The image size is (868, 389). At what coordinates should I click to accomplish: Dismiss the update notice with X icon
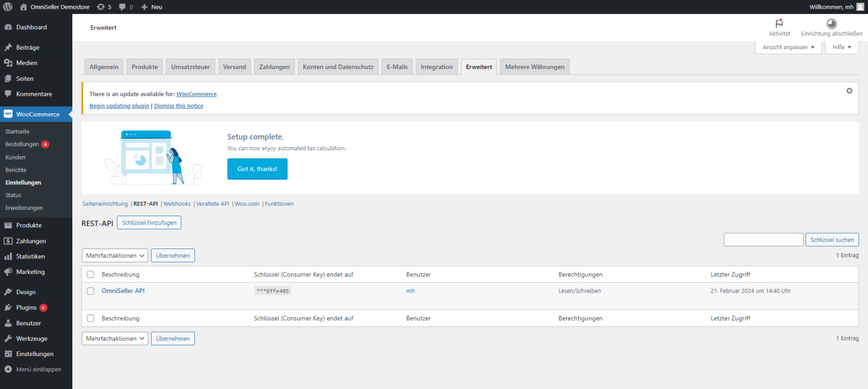click(x=849, y=91)
